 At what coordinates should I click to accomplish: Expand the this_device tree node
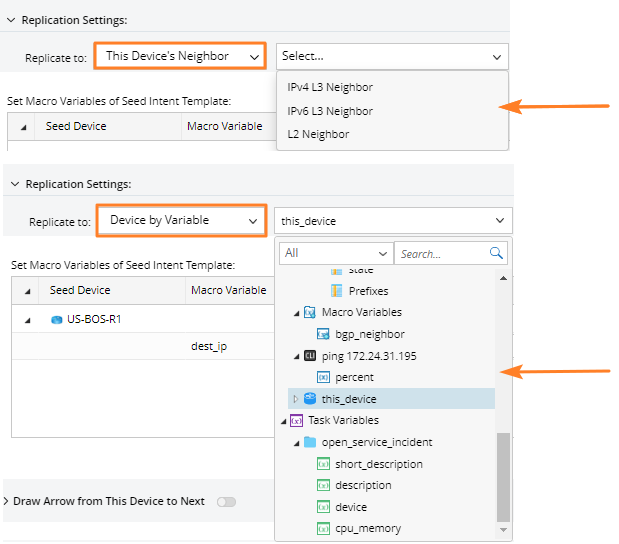click(295, 399)
